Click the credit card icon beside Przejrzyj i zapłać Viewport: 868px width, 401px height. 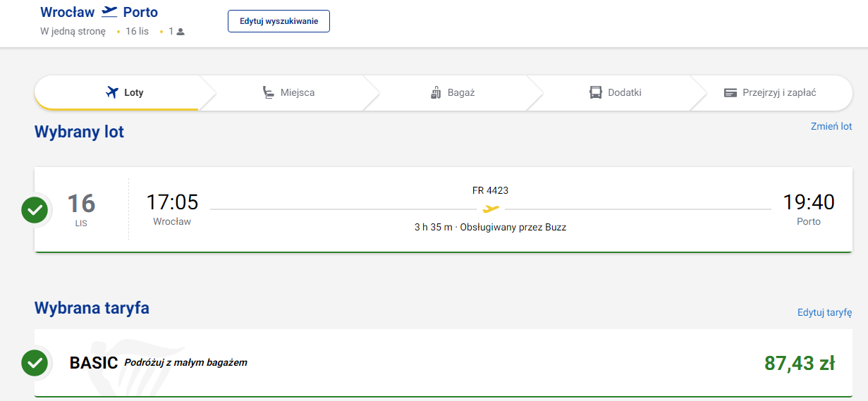pyautogui.click(x=731, y=92)
